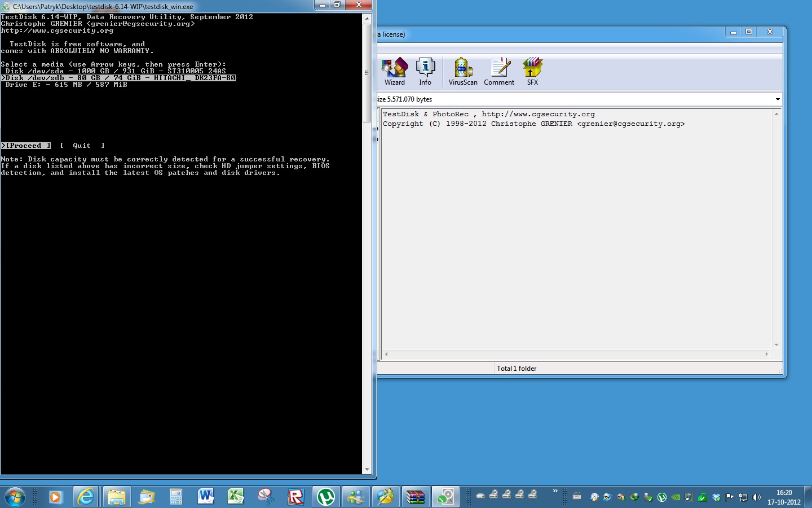
Task: Minimize the TestDisk console window
Action: (x=323, y=5)
